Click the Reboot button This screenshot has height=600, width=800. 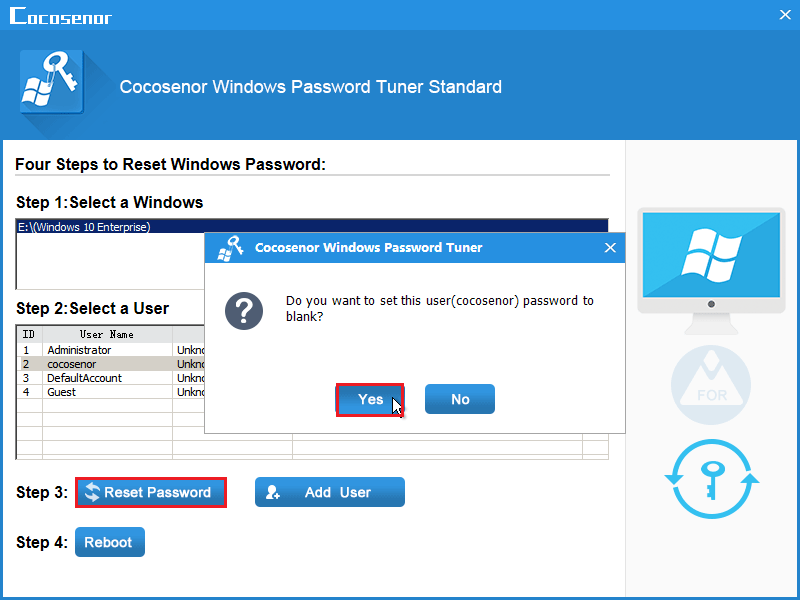(x=110, y=542)
